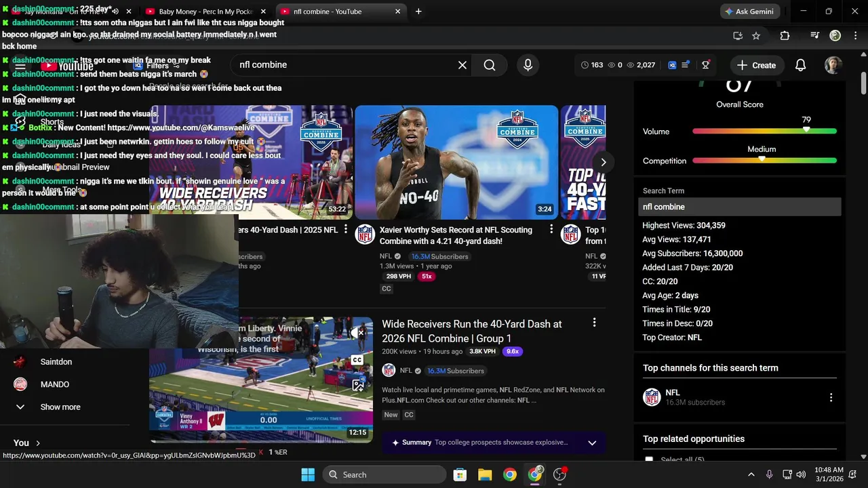This screenshot has height=488, width=868.
Task: Open Xavier Worthy video thumbnail
Action: 456,162
